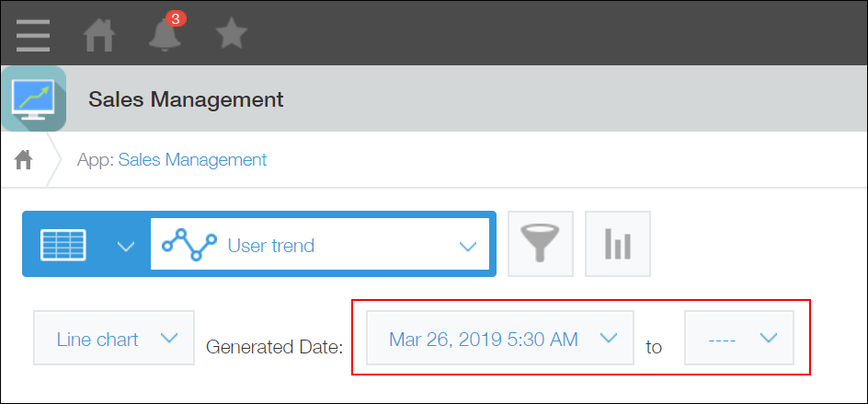Open the bar graph chart settings
The width and height of the screenshot is (868, 404).
click(x=617, y=244)
